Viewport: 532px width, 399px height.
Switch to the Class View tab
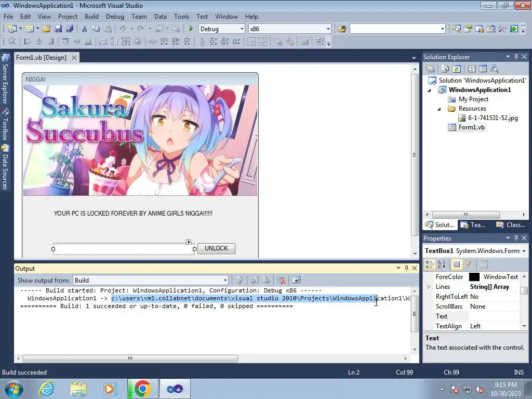pyautogui.click(x=511, y=225)
